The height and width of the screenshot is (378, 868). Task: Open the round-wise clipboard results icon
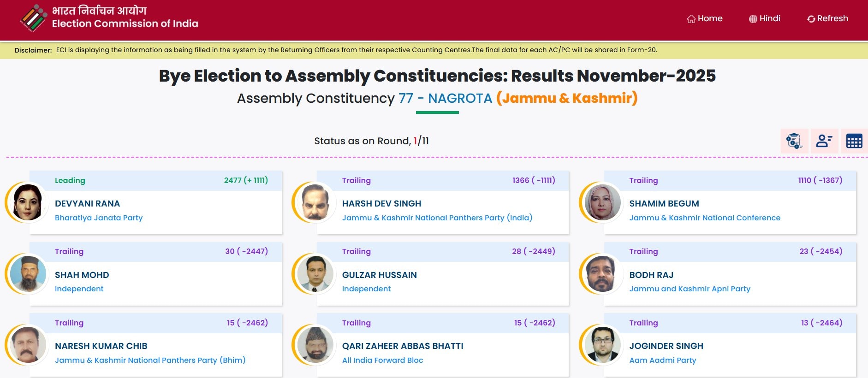point(794,141)
